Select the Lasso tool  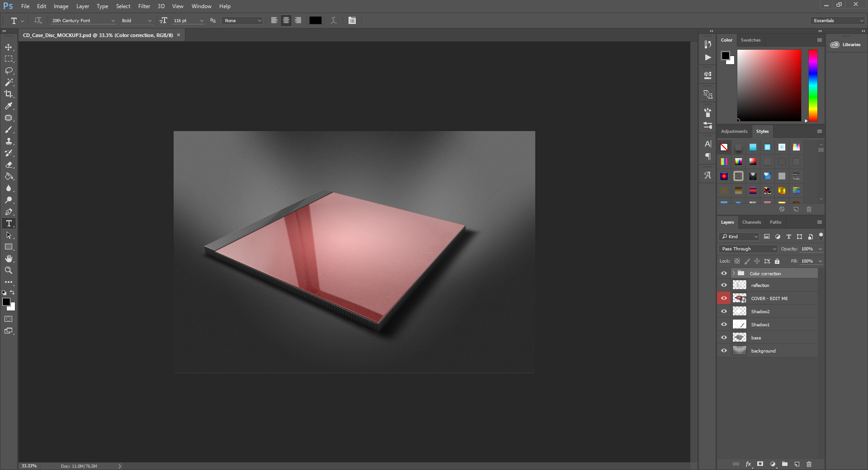pyautogui.click(x=9, y=71)
